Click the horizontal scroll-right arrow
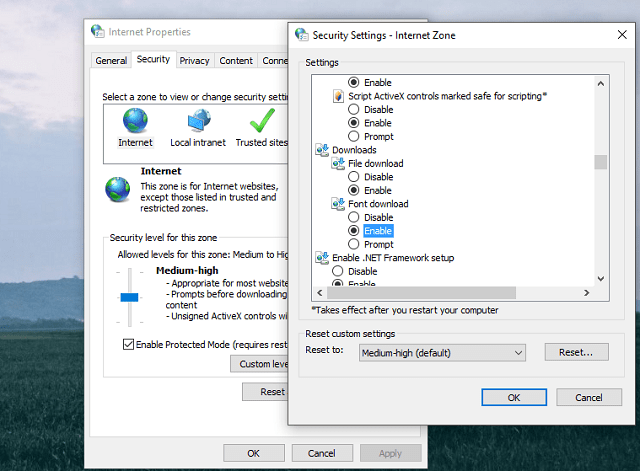 click(587, 293)
